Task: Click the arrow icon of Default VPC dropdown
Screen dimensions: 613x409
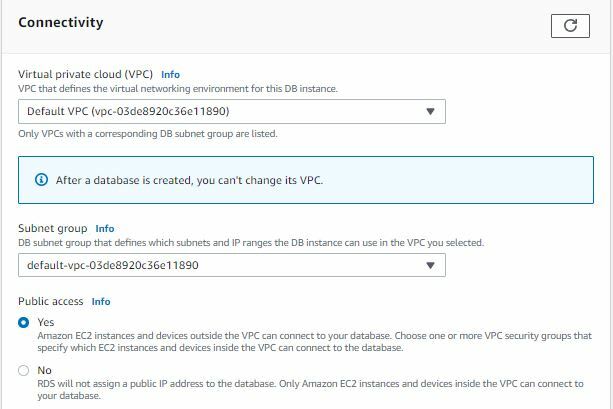Action: pyautogui.click(x=430, y=111)
